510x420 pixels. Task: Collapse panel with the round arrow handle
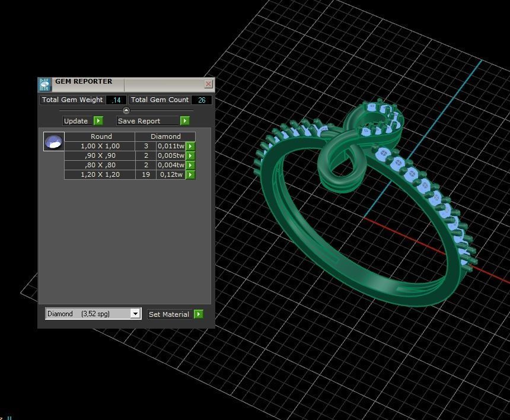tap(126, 110)
